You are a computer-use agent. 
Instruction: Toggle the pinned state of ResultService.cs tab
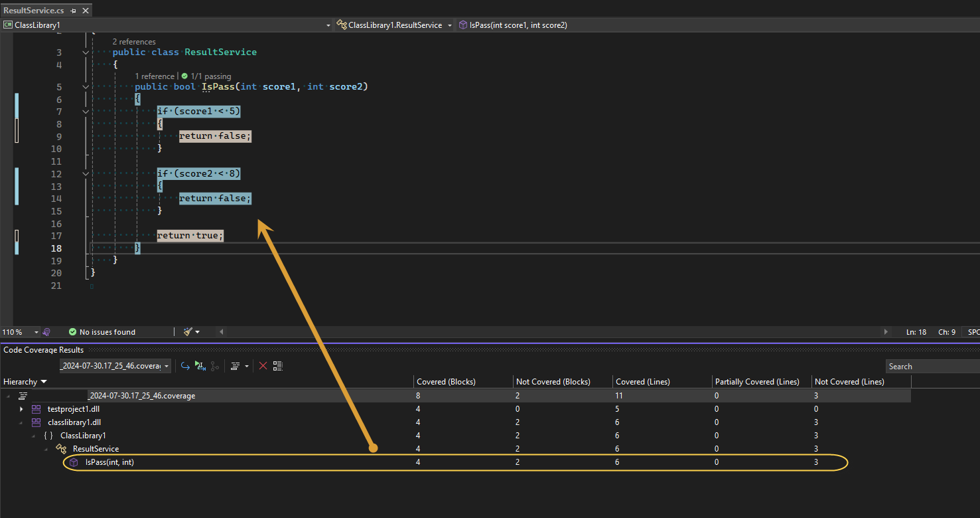[73, 11]
